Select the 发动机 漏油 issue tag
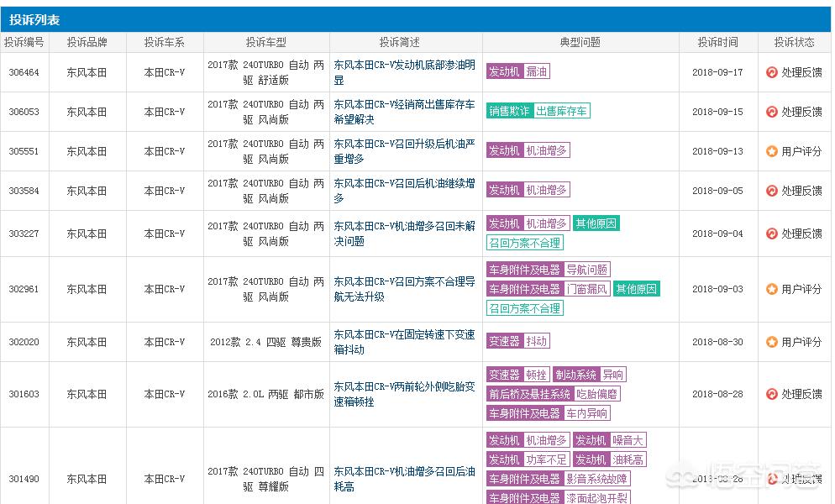The width and height of the screenshot is (835, 504). pyautogui.click(x=518, y=71)
